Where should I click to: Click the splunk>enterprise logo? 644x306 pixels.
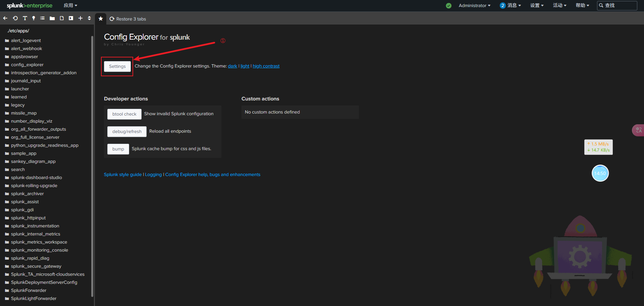[x=30, y=5]
